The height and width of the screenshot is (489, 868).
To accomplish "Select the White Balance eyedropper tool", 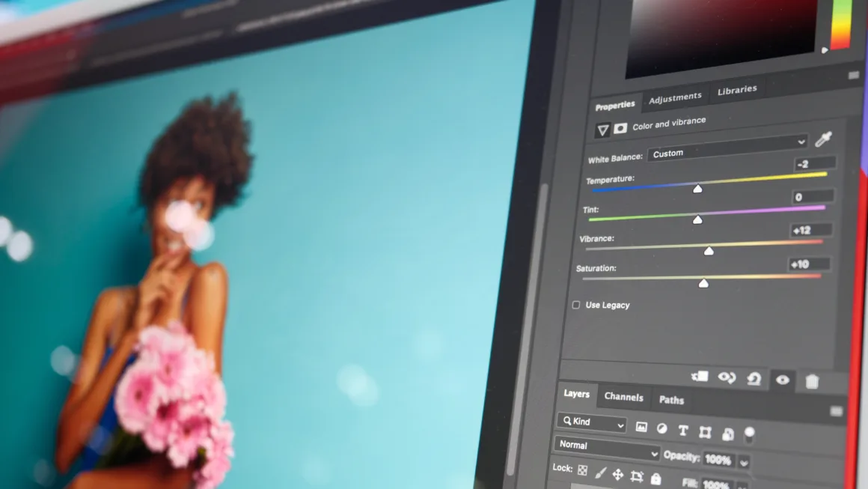I will tap(822, 139).
